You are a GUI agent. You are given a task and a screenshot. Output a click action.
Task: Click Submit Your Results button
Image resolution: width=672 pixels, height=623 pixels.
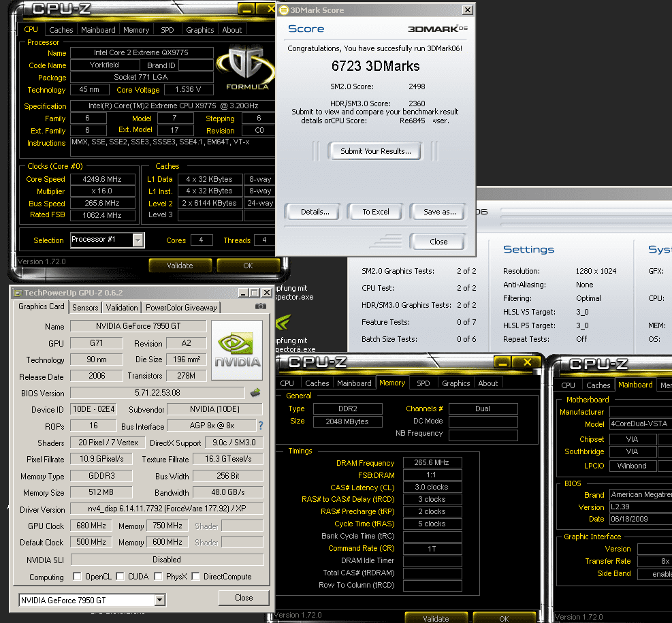point(375,151)
